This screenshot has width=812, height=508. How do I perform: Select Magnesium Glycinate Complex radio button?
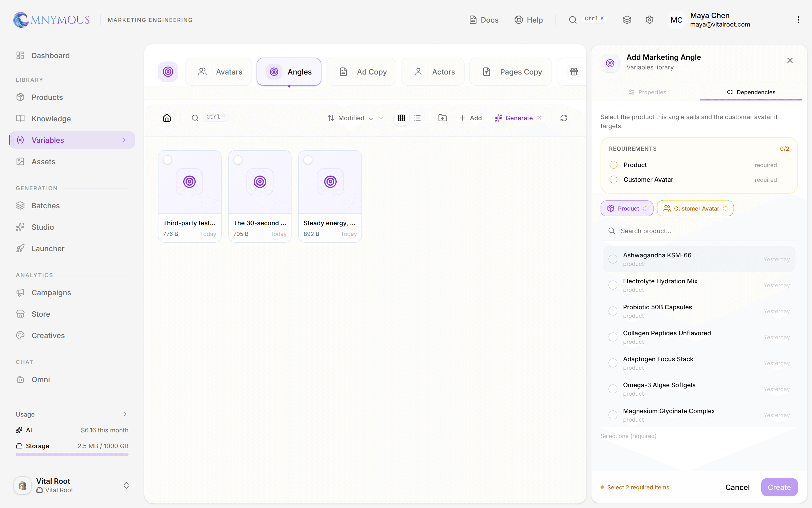click(613, 415)
